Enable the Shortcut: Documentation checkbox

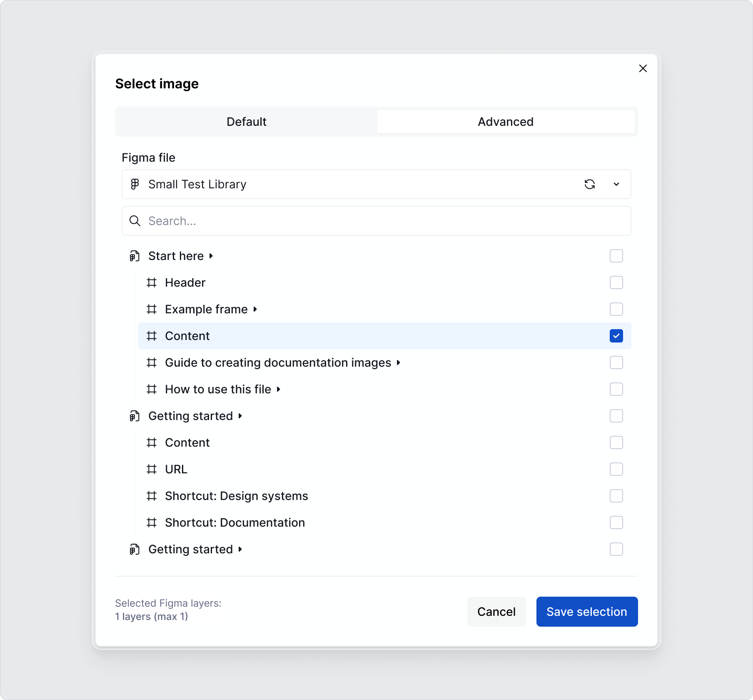[616, 522]
